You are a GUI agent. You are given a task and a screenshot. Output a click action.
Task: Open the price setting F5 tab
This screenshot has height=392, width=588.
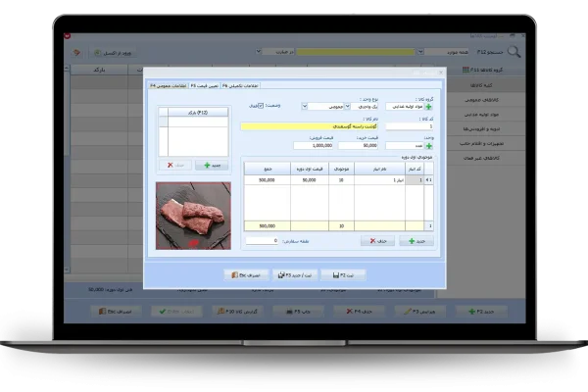[x=203, y=87]
